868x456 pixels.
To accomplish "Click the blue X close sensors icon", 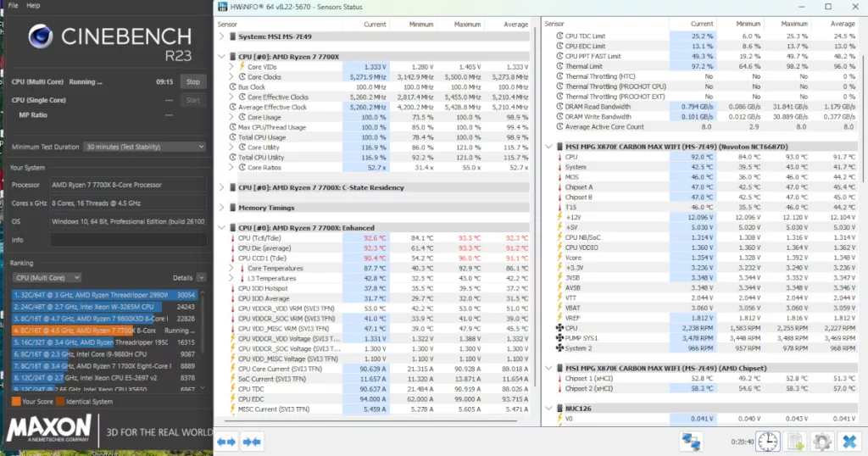I will click(x=849, y=442).
